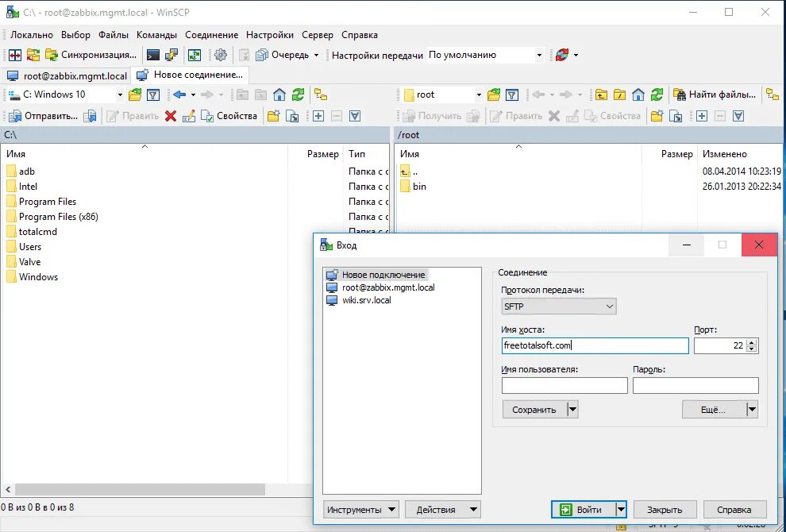The width and height of the screenshot is (786, 532).
Task: Open the Настройки menu
Action: (270, 35)
